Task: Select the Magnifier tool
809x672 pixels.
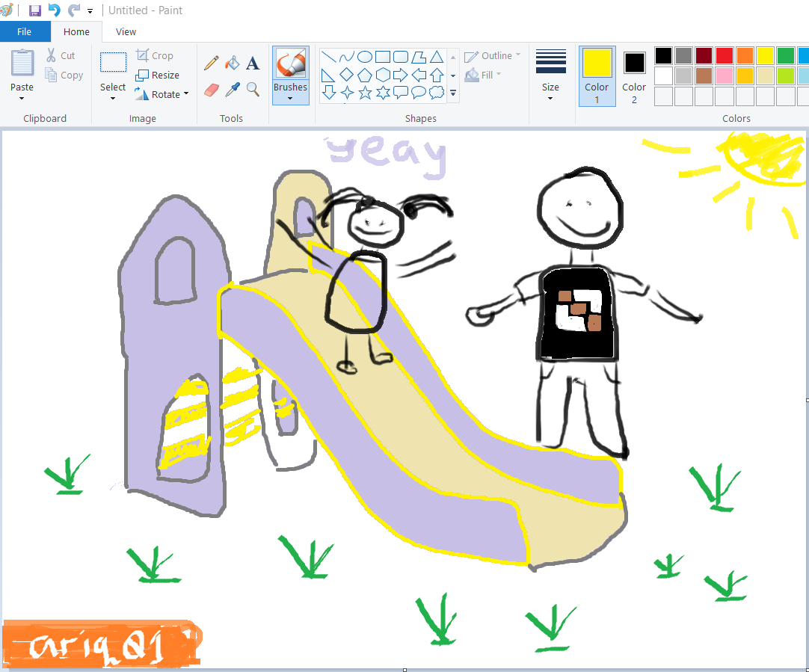Action: tap(253, 90)
